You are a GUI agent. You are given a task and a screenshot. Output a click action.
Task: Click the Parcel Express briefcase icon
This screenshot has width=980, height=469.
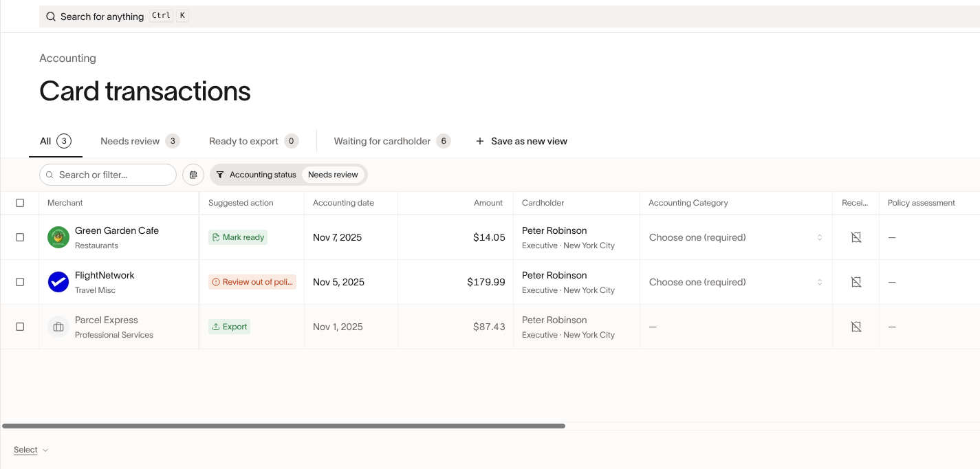click(58, 327)
